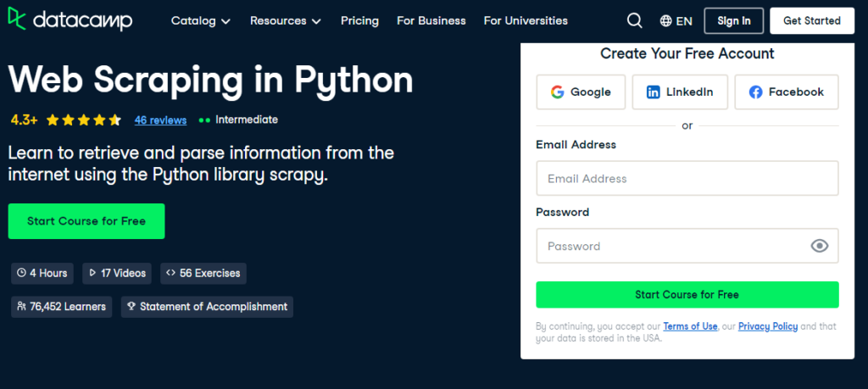Click the 4 Hours badge text
Viewport: 868px width, 389px height.
click(48, 274)
